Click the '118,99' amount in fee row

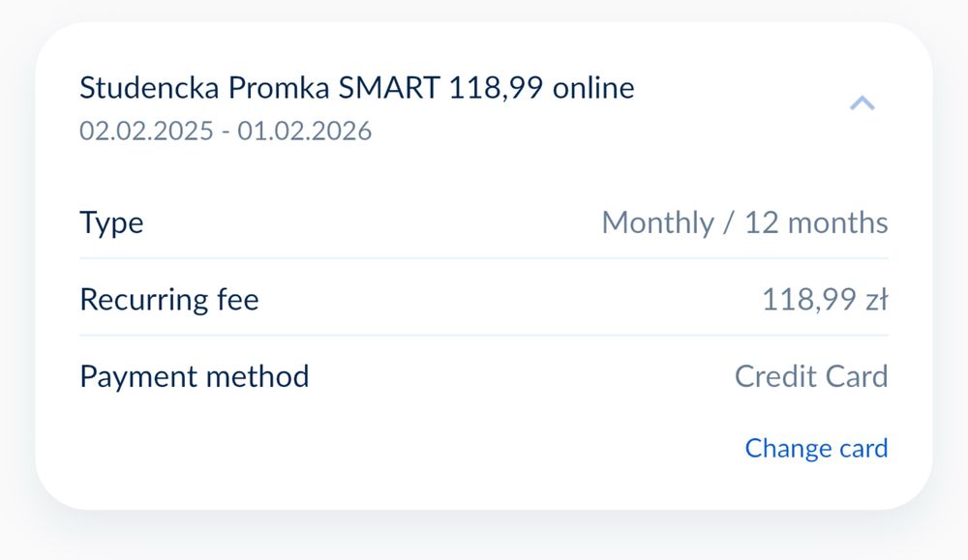808,300
